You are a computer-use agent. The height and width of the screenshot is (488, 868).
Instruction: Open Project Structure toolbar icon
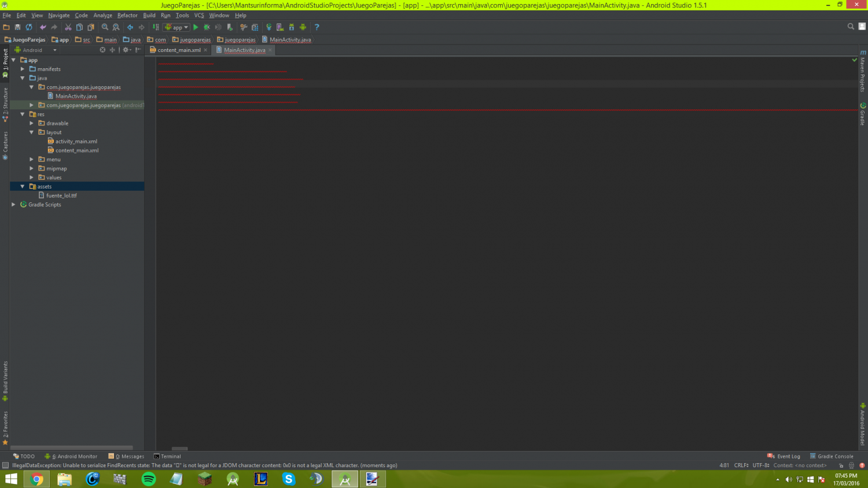(x=244, y=27)
